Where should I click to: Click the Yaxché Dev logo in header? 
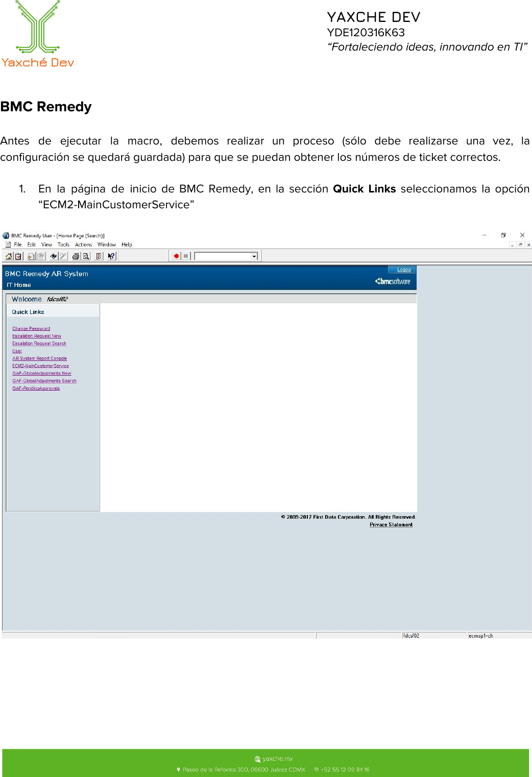(38, 34)
